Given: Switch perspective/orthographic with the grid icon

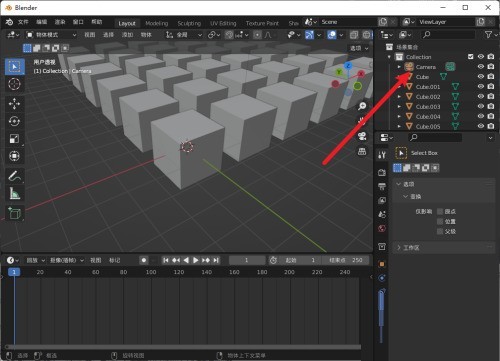Looking at the screenshot, I should tap(362, 151).
